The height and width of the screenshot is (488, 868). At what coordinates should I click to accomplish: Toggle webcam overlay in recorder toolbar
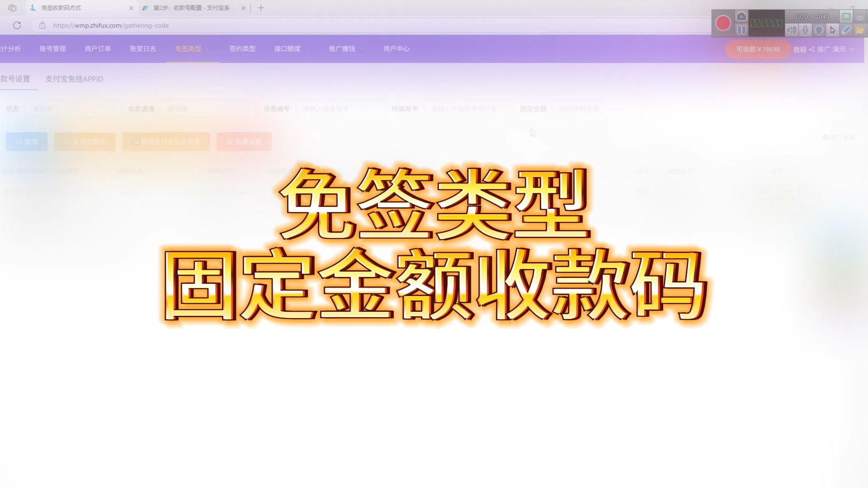pos(819,30)
